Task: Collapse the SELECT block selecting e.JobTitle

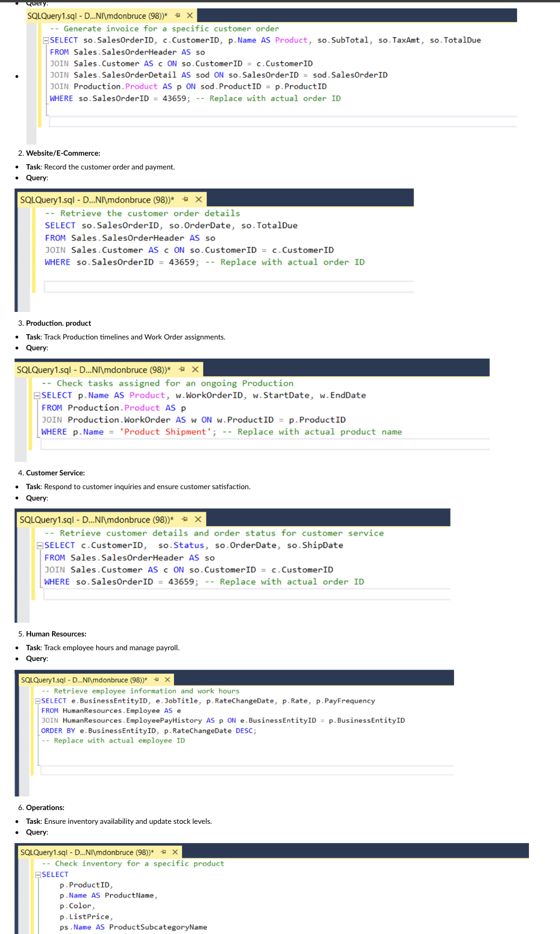Action: tap(38, 701)
